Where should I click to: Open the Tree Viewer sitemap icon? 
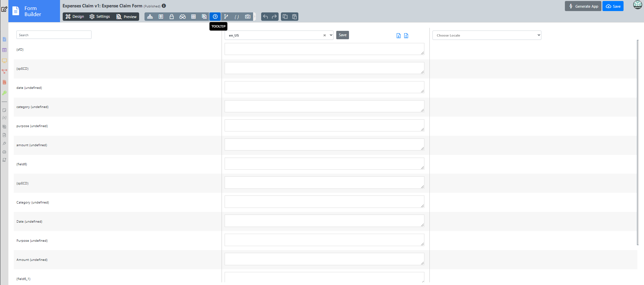[x=150, y=17]
